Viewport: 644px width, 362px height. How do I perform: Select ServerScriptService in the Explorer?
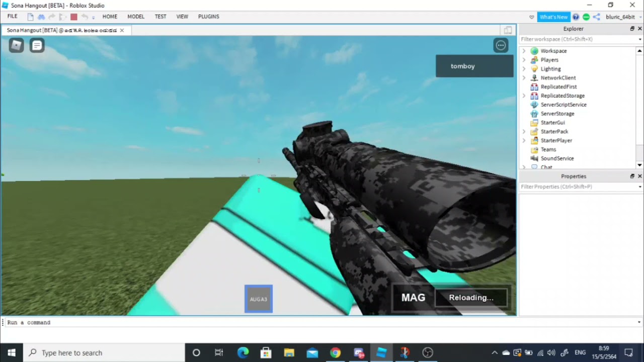[x=563, y=105]
